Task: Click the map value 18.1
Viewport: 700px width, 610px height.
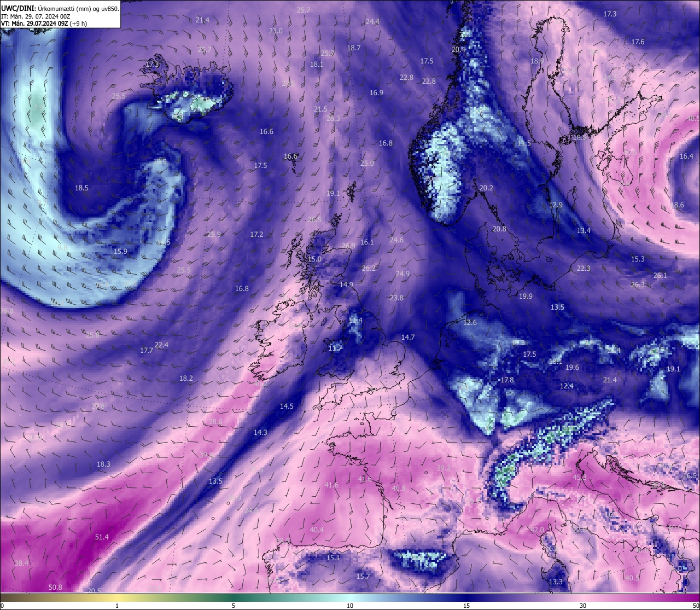Action: tap(317, 64)
